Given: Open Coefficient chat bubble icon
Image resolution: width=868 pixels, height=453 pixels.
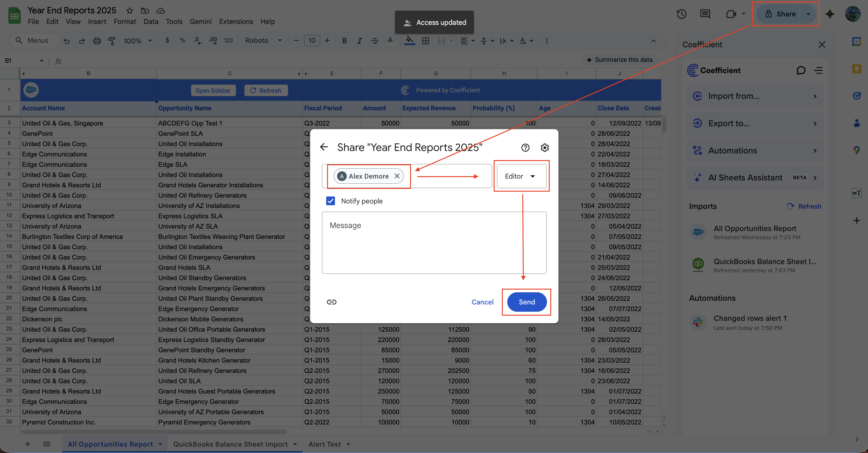Looking at the screenshot, I should 800,70.
